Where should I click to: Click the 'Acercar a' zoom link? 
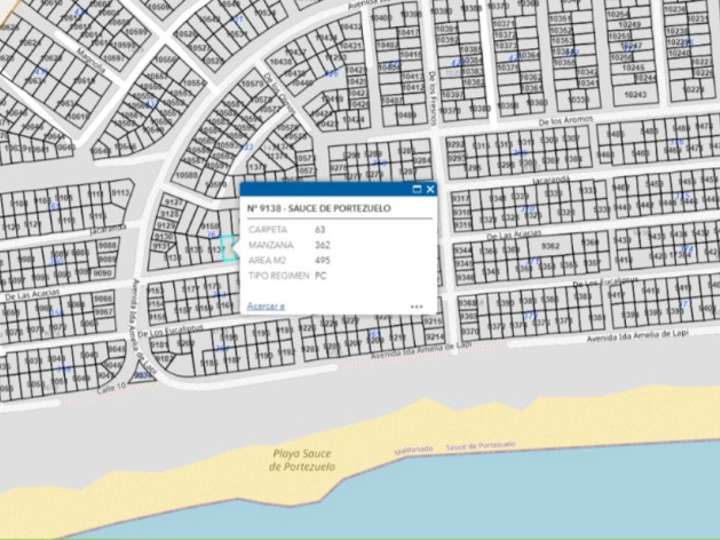pyautogui.click(x=266, y=306)
